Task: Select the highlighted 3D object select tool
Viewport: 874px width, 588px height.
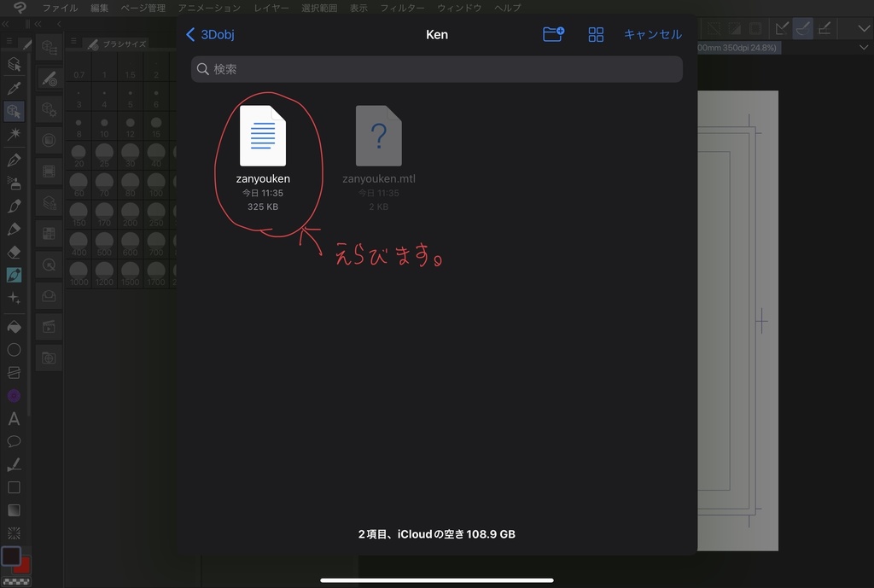Action: click(14, 111)
